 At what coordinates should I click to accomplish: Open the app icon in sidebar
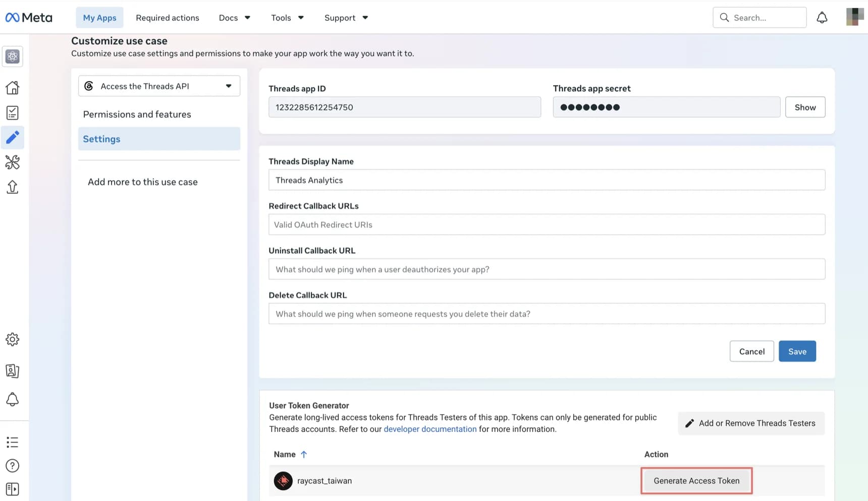click(x=13, y=57)
